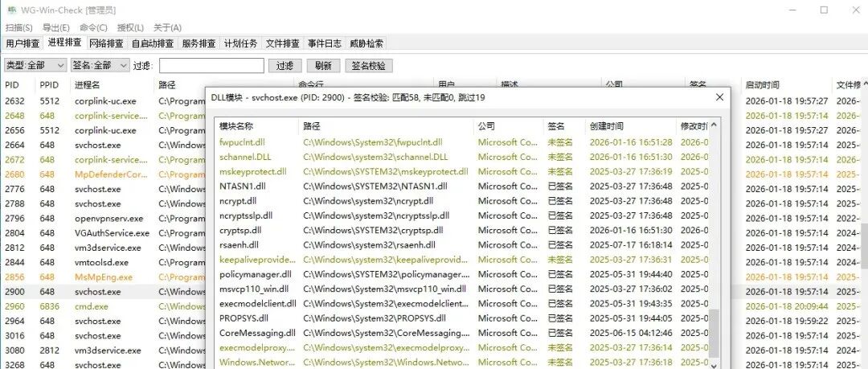Click the 签名校验 button
The height and width of the screenshot is (369, 868).
point(369,65)
